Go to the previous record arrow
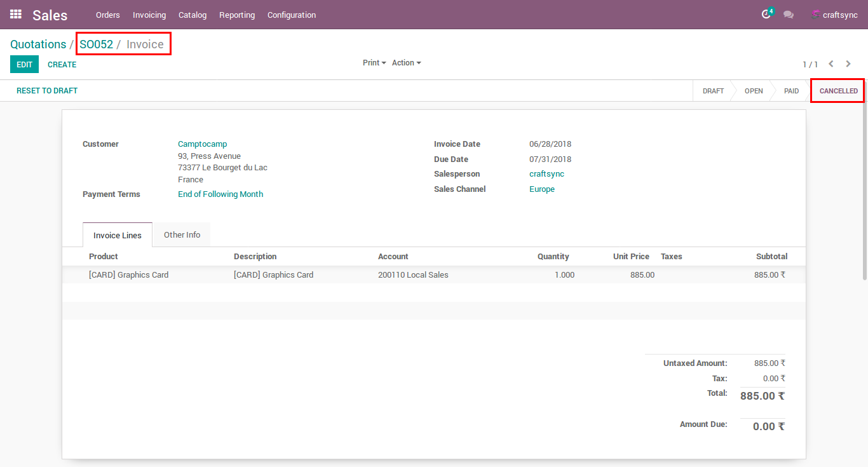The image size is (868, 467). point(831,64)
